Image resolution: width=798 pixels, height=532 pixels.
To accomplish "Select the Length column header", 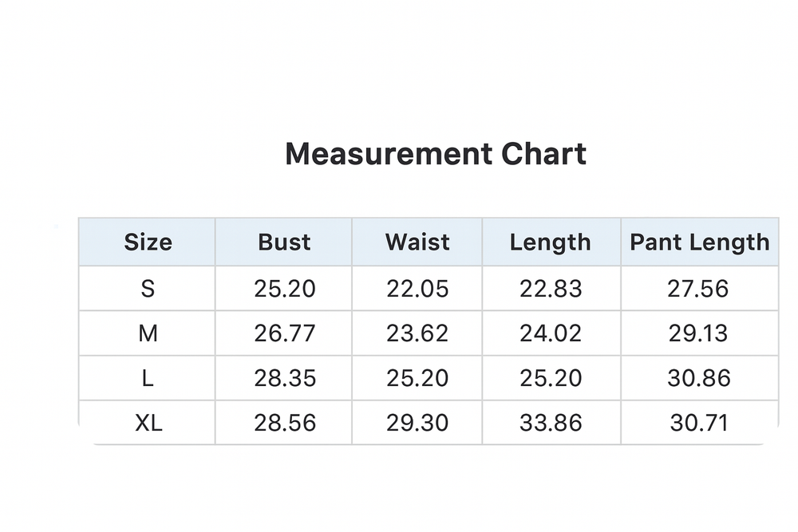I will coord(551,242).
